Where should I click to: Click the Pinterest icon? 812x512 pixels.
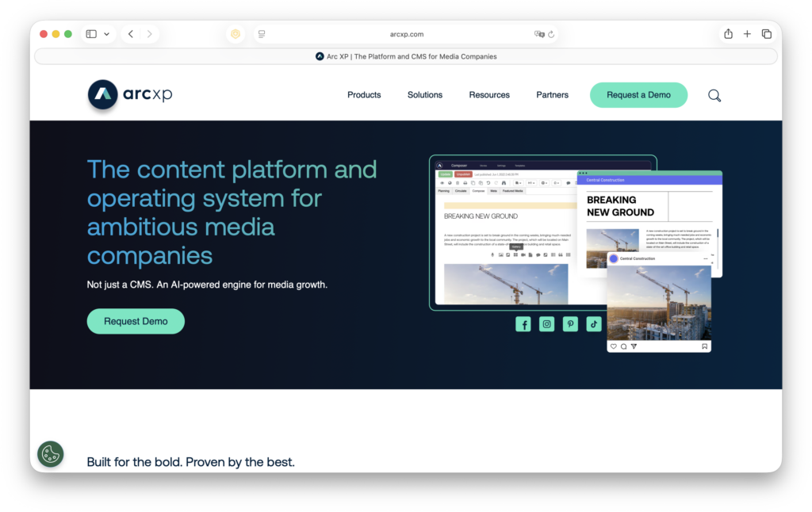pos(570,323)
